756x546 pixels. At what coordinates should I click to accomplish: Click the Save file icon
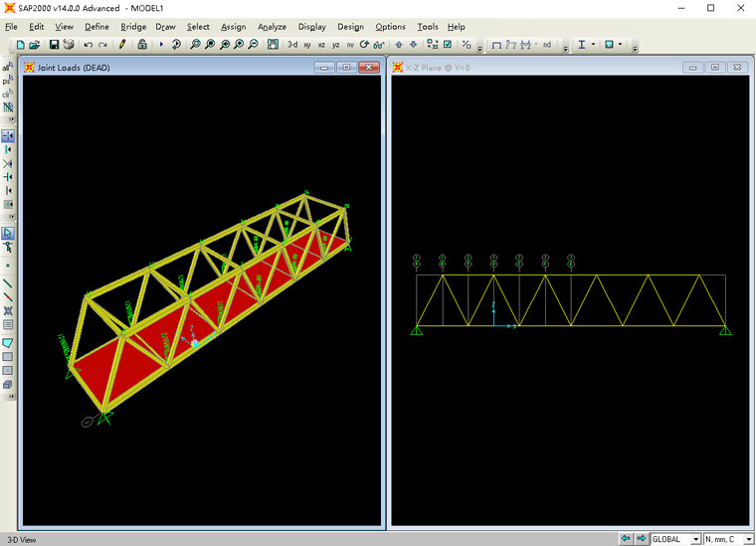tap(54, 45)
